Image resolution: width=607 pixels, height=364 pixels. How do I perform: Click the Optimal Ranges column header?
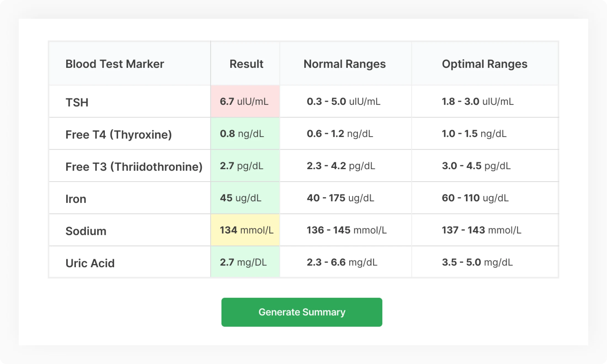point(484,64)
